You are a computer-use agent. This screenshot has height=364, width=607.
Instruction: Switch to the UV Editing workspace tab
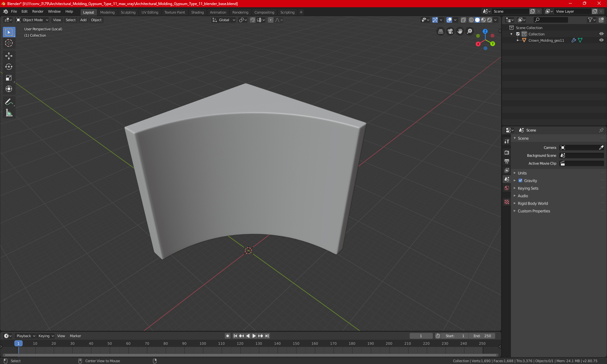150,12
